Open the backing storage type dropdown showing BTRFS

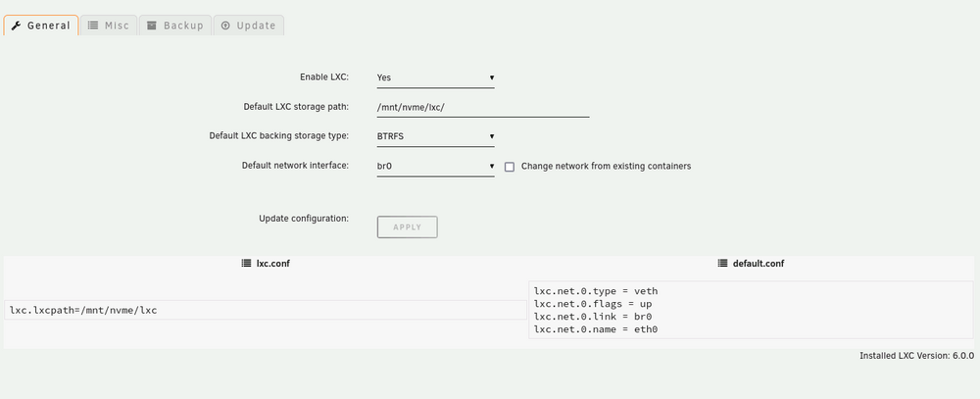coord(436,136)
